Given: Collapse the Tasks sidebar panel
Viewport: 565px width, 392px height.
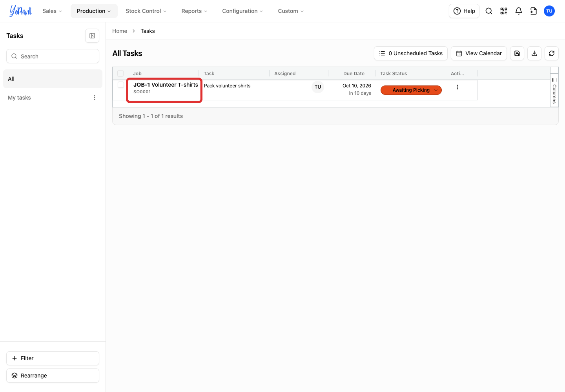Looking at the screenshot, I should point(92,36).
